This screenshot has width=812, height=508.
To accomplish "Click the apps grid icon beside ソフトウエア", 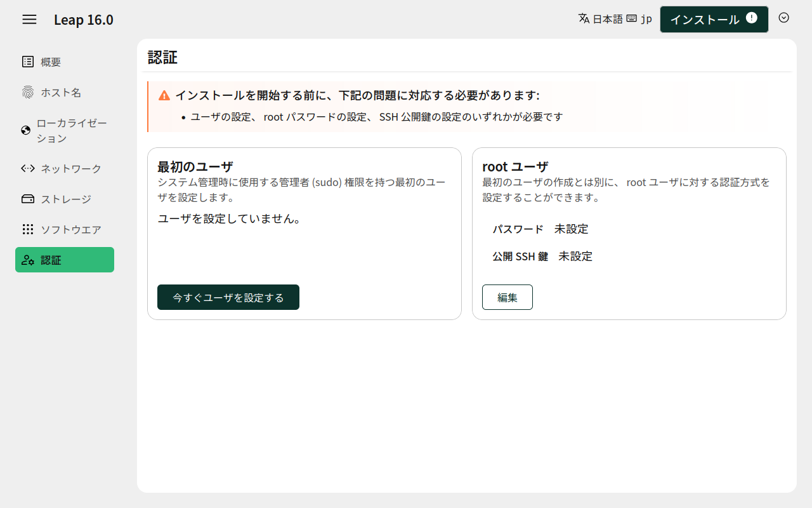I will (x=28, y=229).
